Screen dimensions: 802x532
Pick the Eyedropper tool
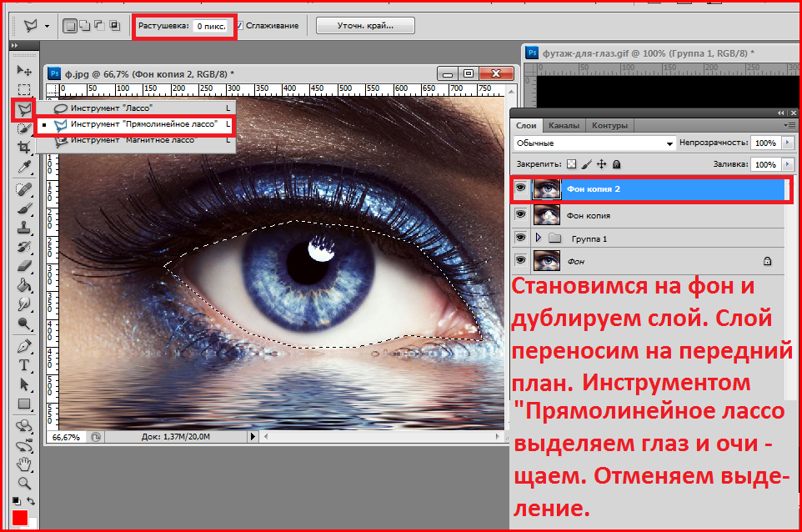coord(24,167)
